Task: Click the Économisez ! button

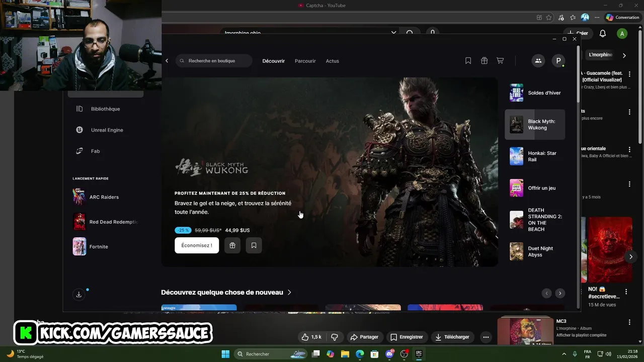Action: 197,245
